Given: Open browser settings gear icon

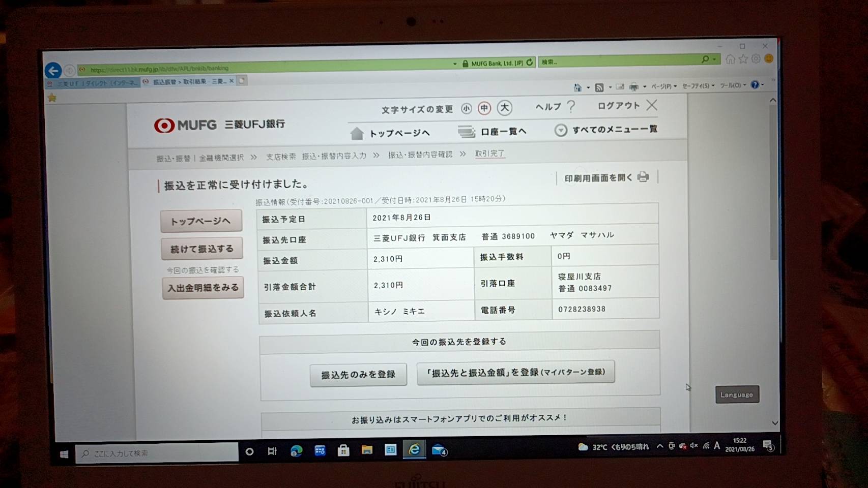Looking at the screenshot, I should 756,59.
